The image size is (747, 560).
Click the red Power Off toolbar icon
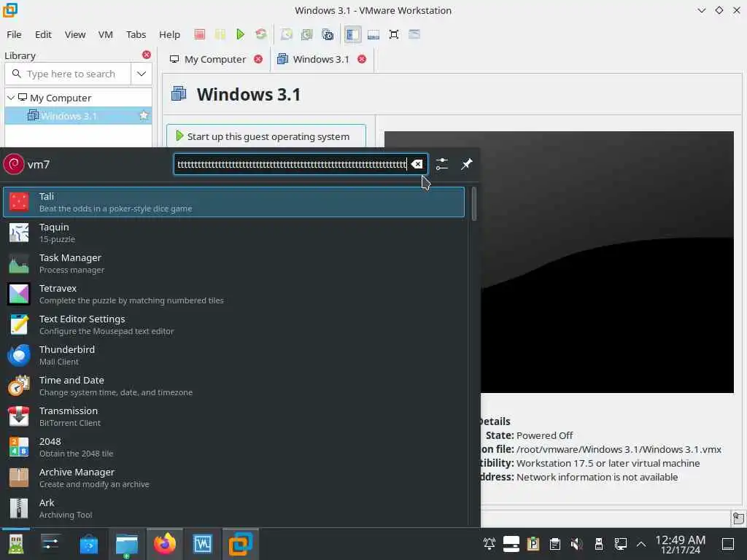(x=200, y=34)
